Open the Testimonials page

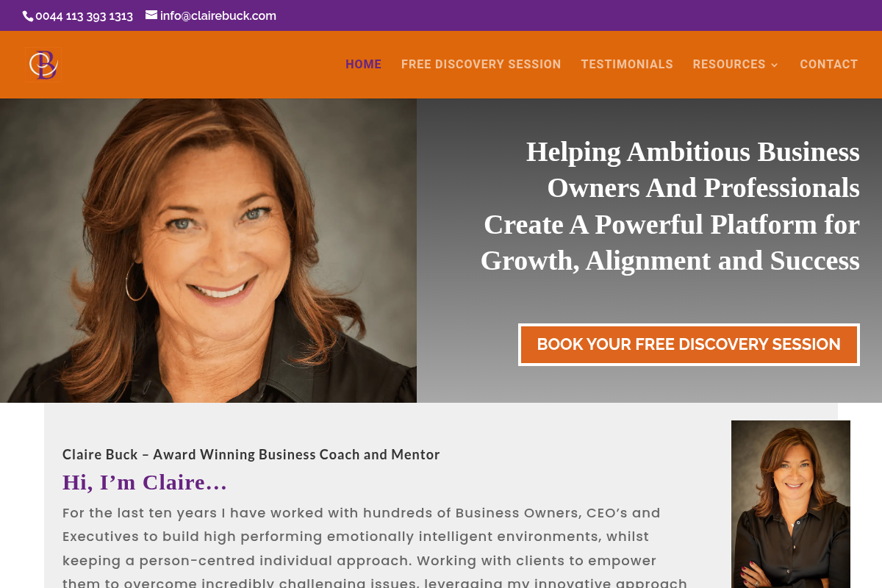pos(627,65)
